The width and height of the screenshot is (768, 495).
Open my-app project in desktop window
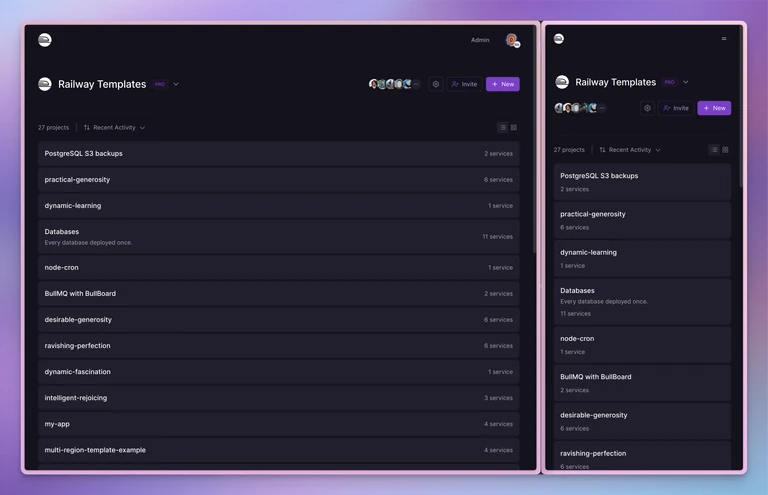click(279, 424)
